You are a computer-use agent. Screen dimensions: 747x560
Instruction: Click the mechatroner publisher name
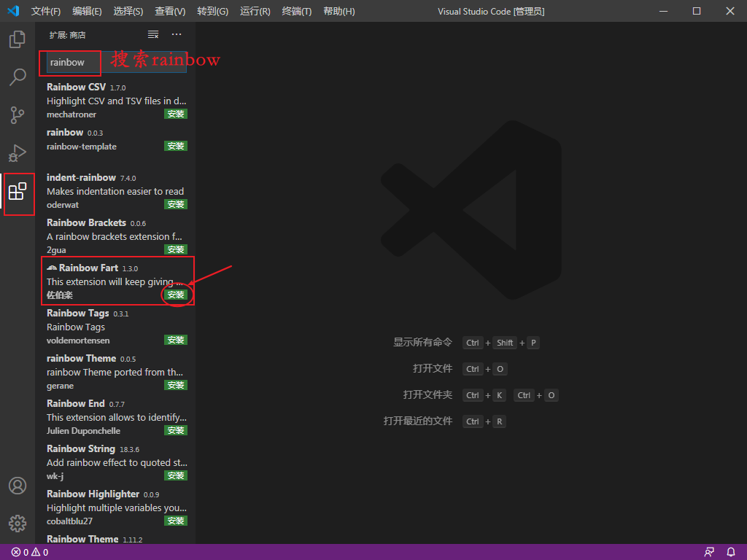pos(71,114)
